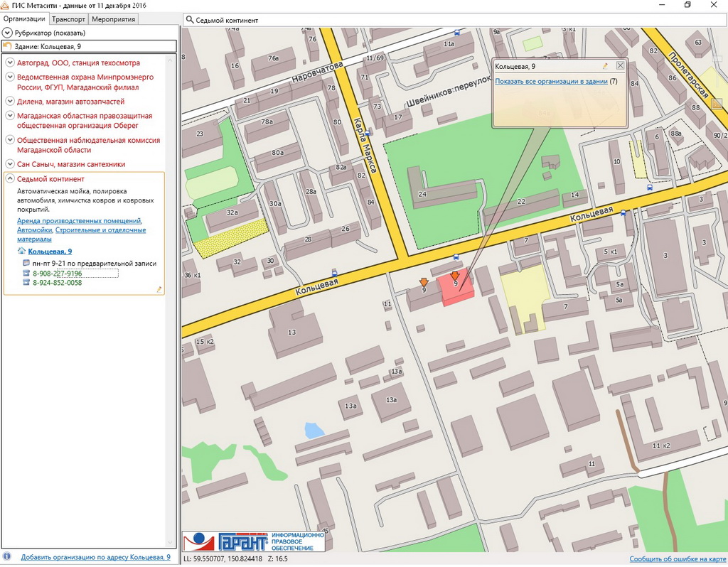
Task: Open the Мероприятия tab
Action: [x=114, y=19]
